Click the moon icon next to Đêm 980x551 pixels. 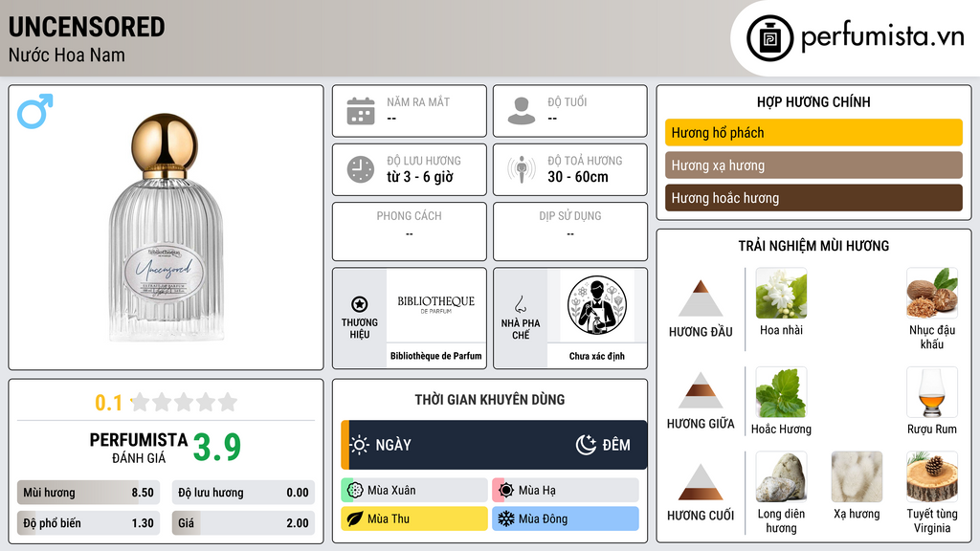[586, 445]
